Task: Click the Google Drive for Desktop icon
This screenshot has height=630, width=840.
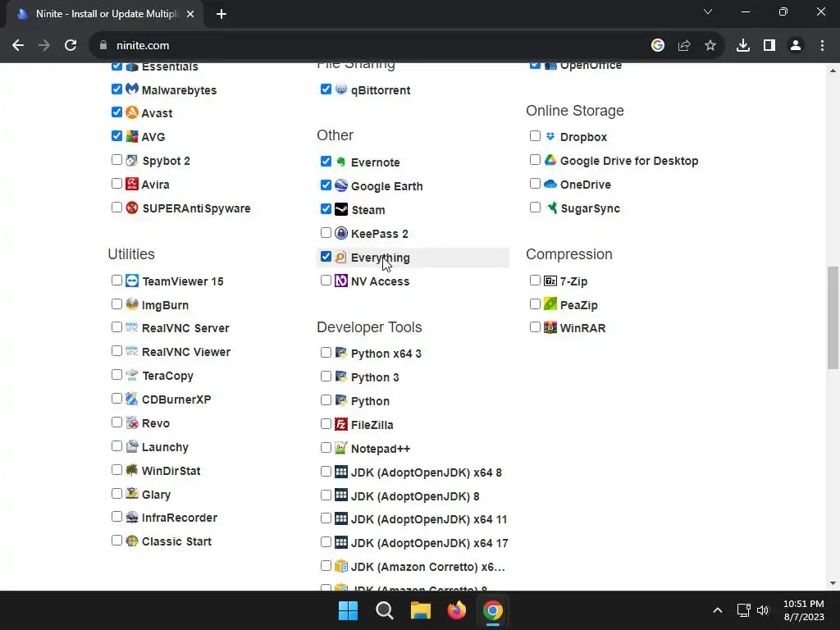Action: [550, 160]
